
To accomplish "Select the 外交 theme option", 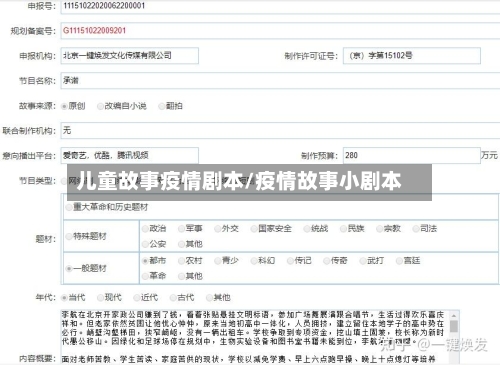I will pyautogui.click(x=217, y=229).
